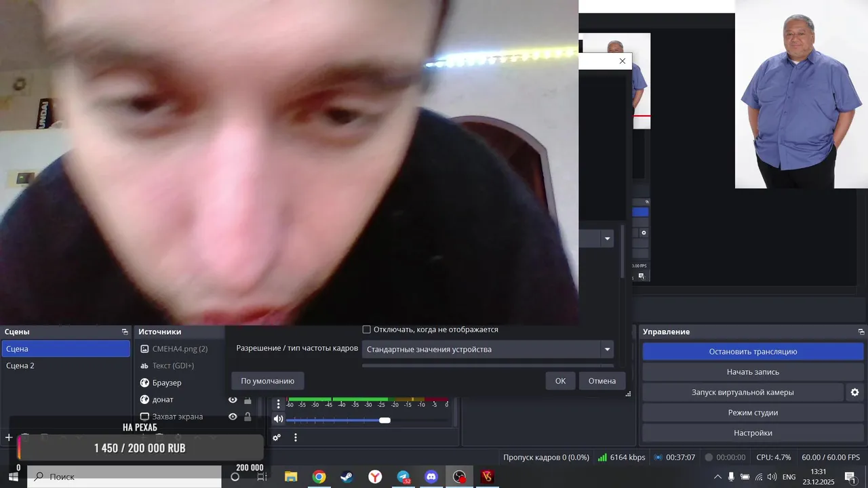This screenshot has height=488, width=868.
Task: Select Сцена 2 in scenes list
Action: [x=65, y=365]
